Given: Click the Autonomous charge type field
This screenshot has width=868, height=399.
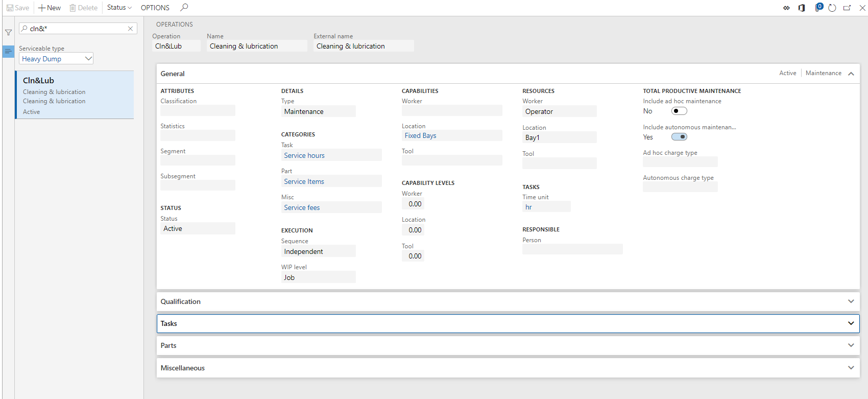Looking at the screenshot, I should 681,187.
